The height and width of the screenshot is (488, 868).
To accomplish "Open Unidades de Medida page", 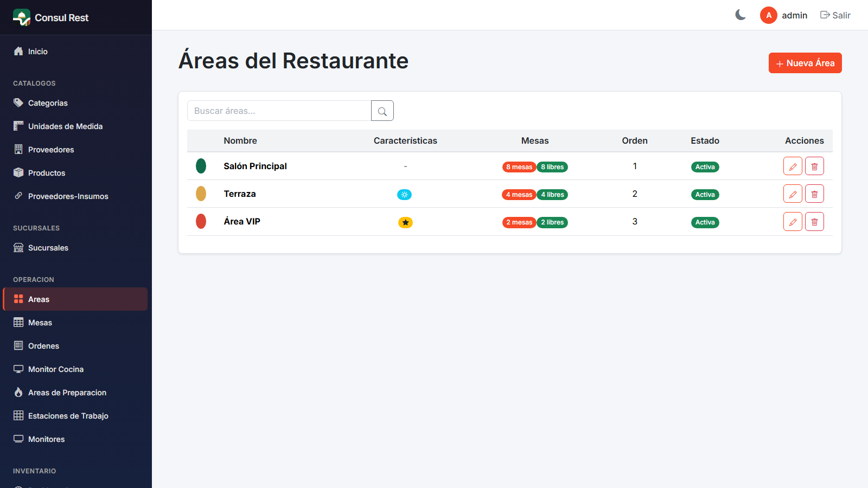I will coord(75,126).
